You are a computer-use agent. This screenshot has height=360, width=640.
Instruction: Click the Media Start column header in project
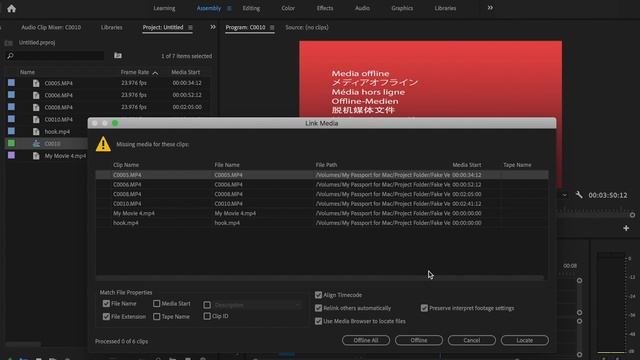coord(185,72)
